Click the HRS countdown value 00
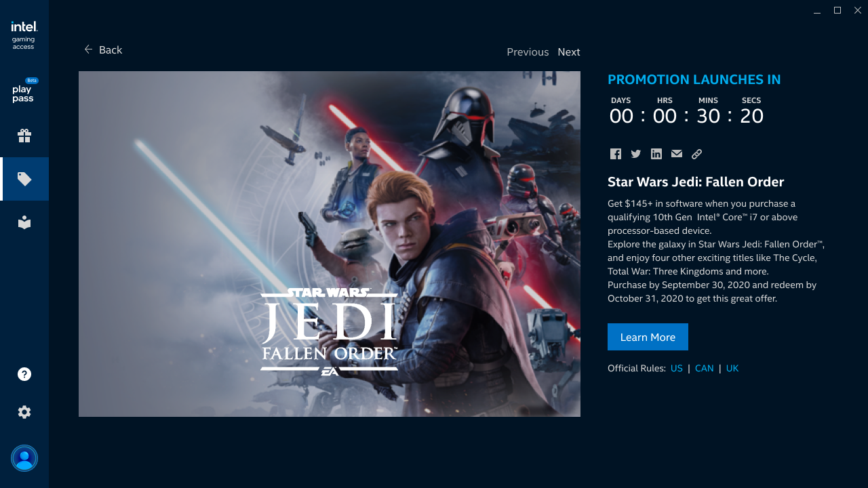Screen dimensions: 868x488 [665, 116]
